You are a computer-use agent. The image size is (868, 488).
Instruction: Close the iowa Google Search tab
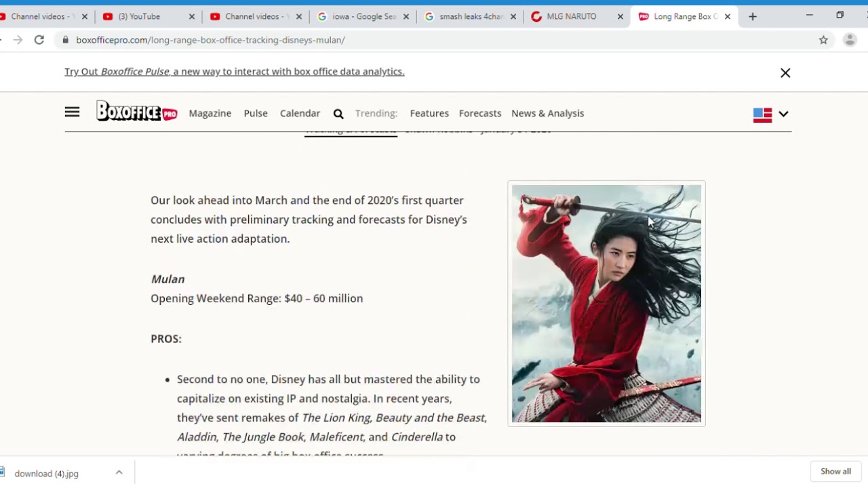pyautogui.click(x=406, y=16)
